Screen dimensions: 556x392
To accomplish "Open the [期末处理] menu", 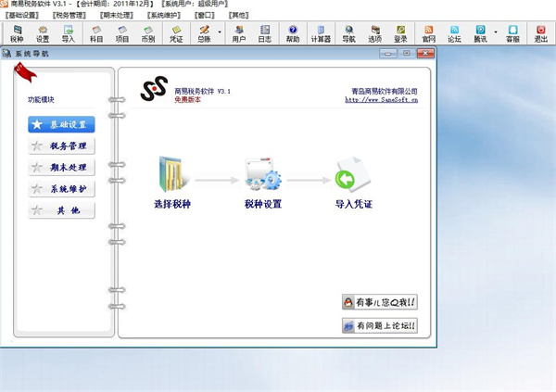I will pyautogui.click(x=117, y=15).
